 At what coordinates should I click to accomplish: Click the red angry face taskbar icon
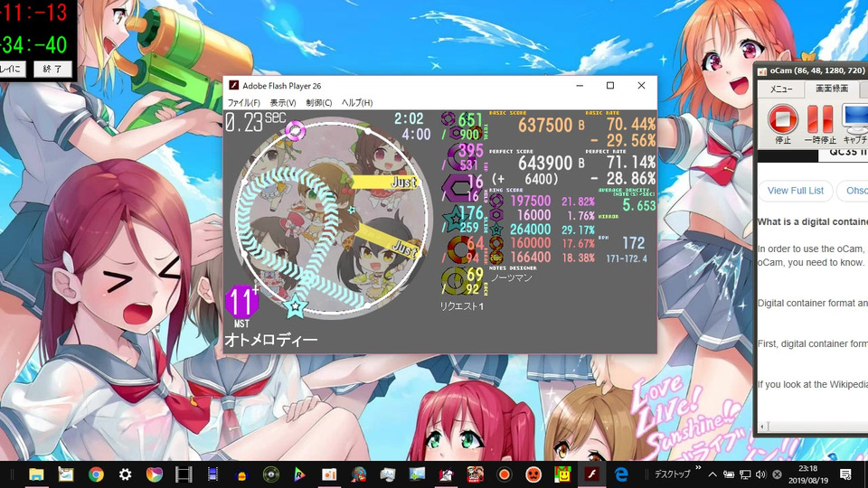533,474
